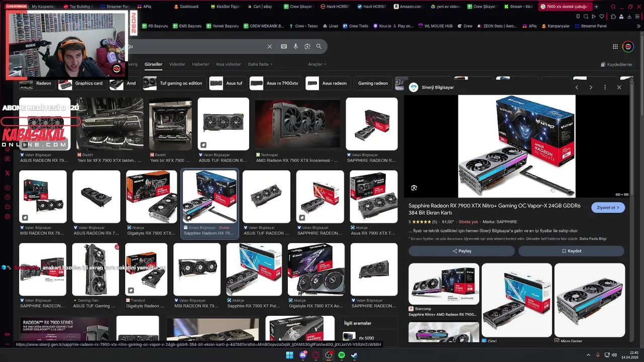The height and width of the screenshot is (362, 644).
Task: Clear the Google search box text
Action: click(270, 46)
